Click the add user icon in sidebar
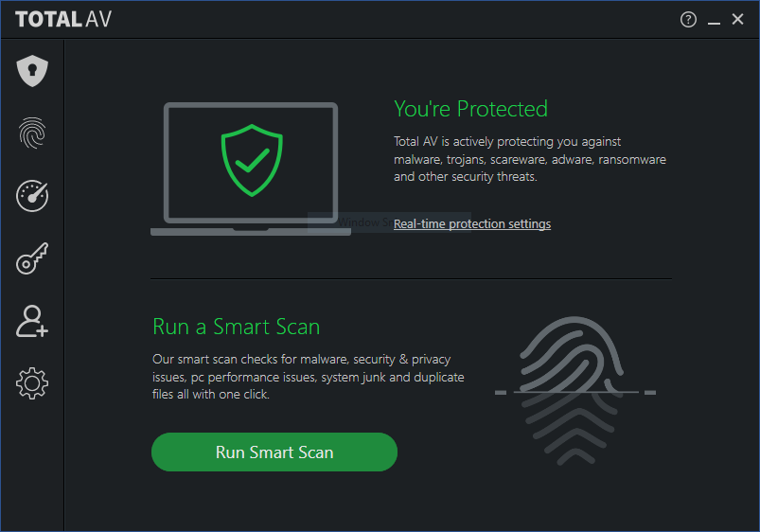 (x=32, y=322)
